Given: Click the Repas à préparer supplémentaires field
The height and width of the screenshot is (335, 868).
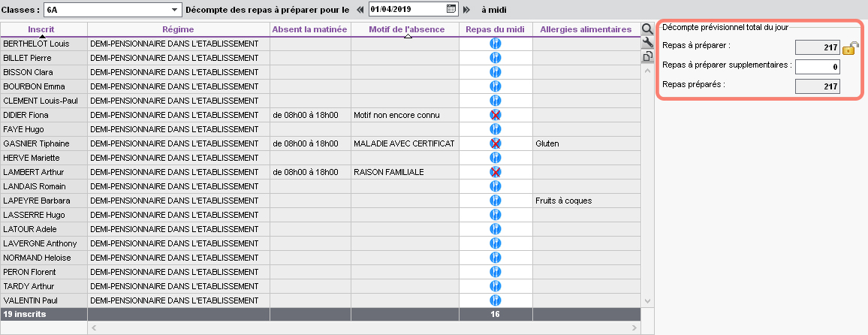Looking at the screenshot, I should [x=818, y=66].
